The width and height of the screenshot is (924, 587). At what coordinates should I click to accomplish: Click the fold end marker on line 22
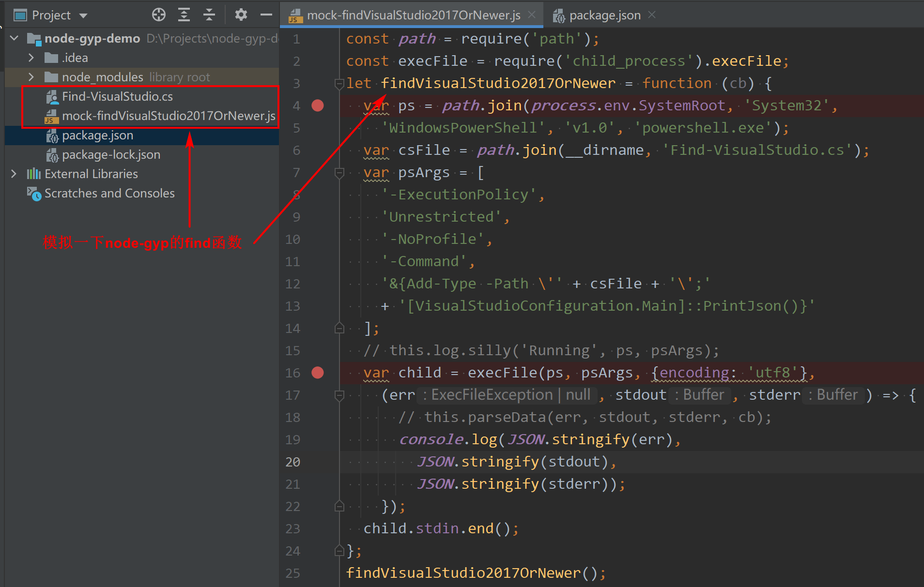pyautogui.click(x=339, y=506)
